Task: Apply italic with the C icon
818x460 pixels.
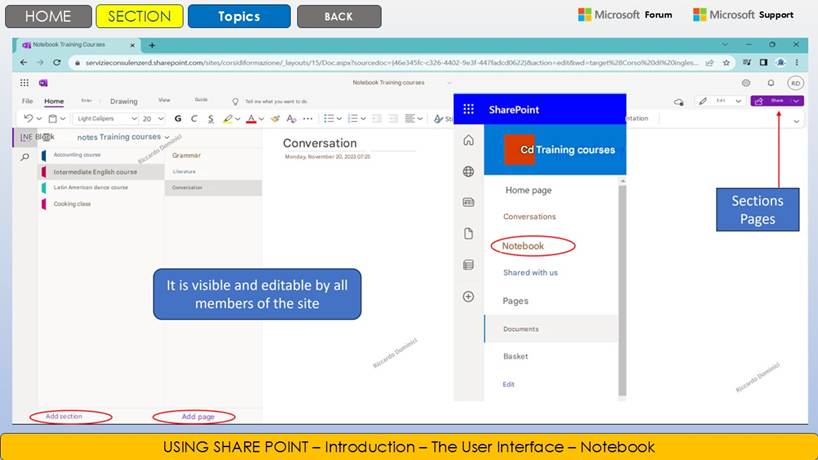Action: point(194,119)
